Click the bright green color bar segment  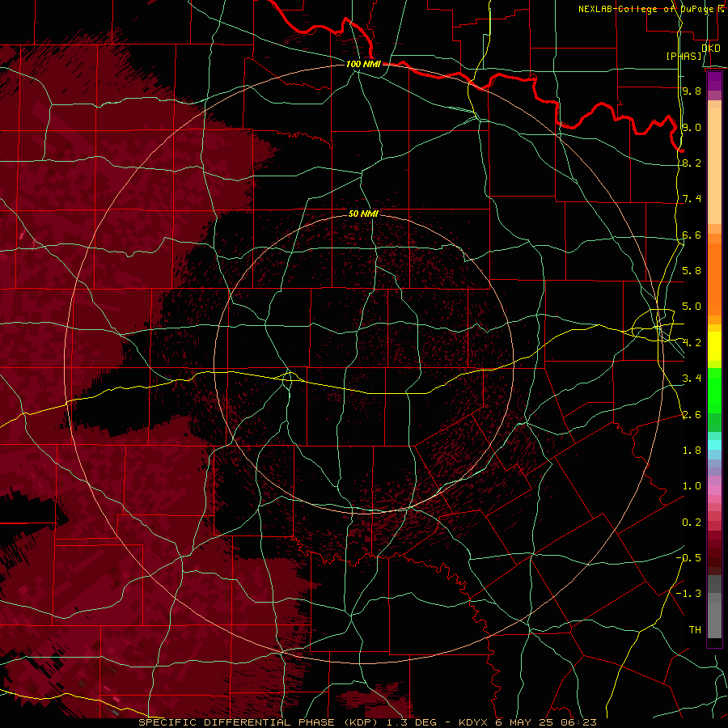click(x=714, y=390)
